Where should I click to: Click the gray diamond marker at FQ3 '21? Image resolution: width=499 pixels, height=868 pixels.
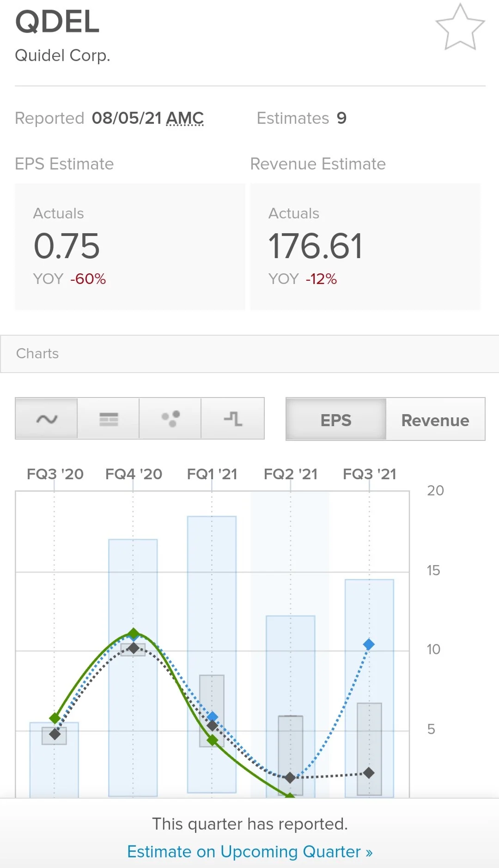[369, 772]
